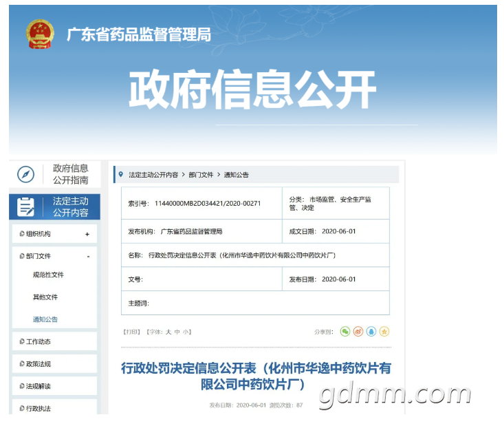Open the 组织机构 menu item
The width and height of the screenshot is (504, 437).
tap(54, 234)
